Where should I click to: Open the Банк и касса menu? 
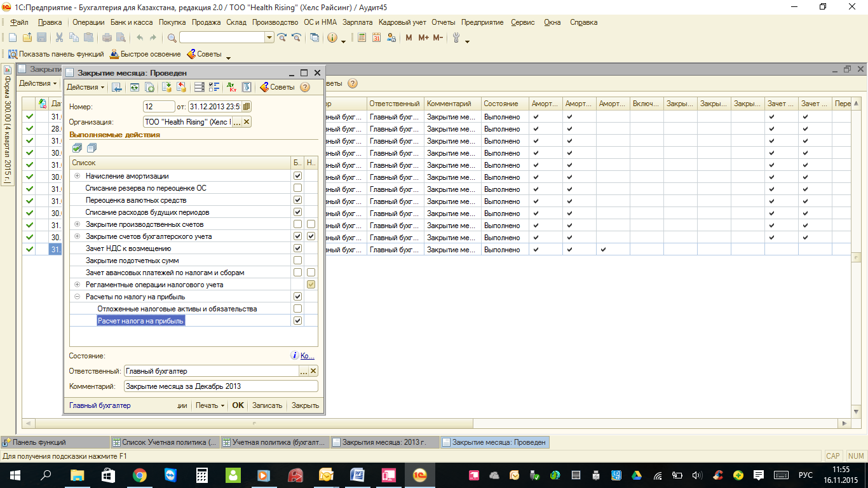[x=132, y=22]
